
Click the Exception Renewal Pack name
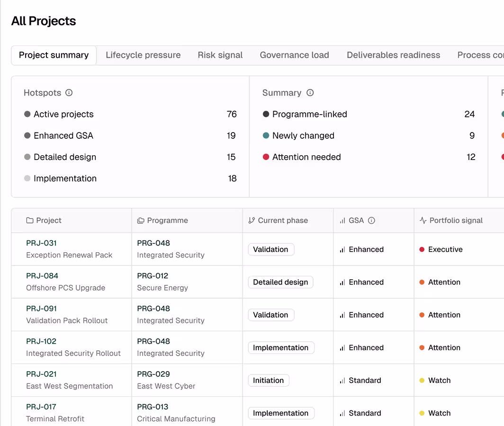click(x=69, y=255)
